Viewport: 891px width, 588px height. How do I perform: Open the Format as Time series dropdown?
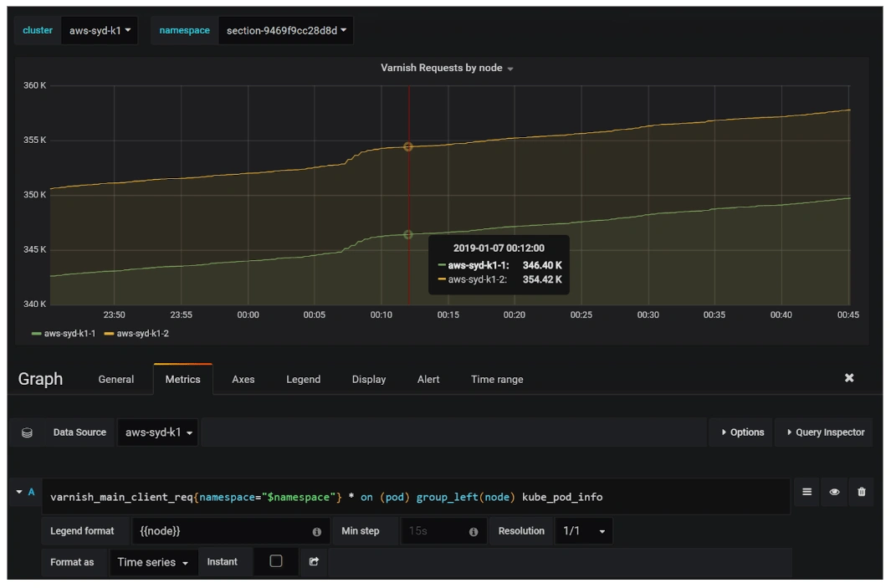coord(153,562)
